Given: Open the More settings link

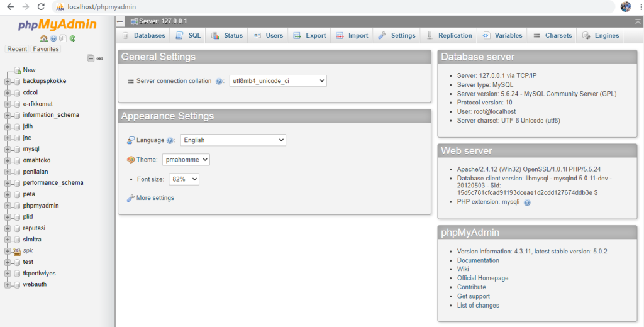Looking at the screenshot, I should point(155,198).
